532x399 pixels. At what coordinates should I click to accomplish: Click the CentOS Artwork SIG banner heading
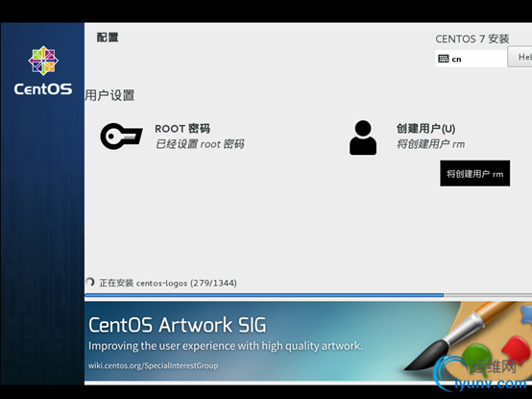click(x=177, y=325)
